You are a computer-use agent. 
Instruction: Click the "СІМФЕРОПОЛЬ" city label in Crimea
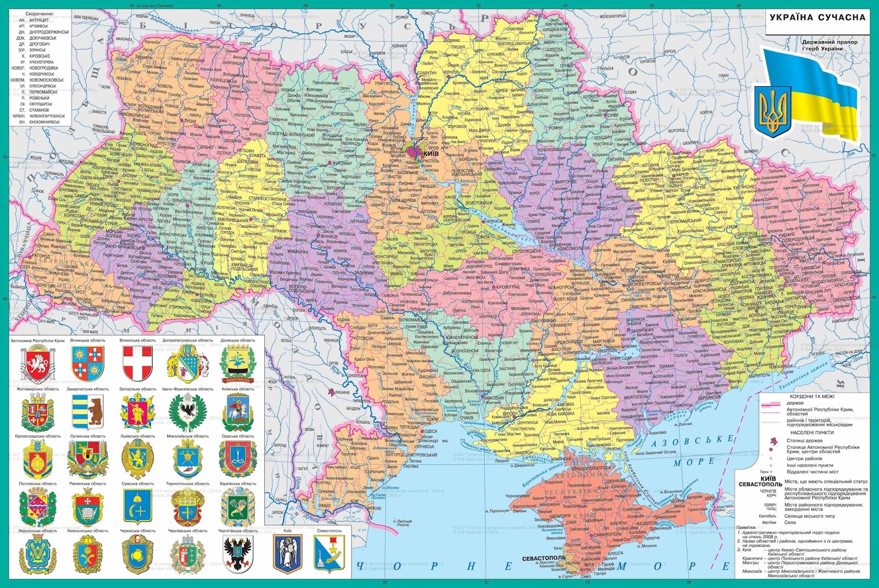tap(608, 534)
